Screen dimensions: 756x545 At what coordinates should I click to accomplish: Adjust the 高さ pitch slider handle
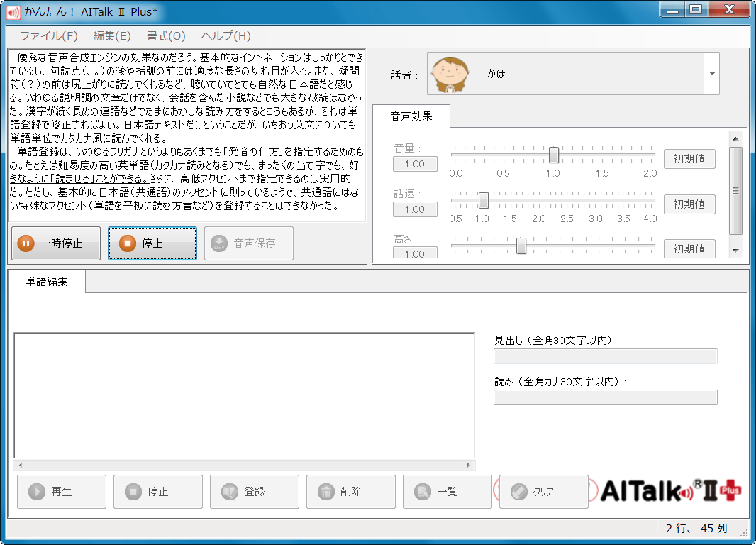521,246
